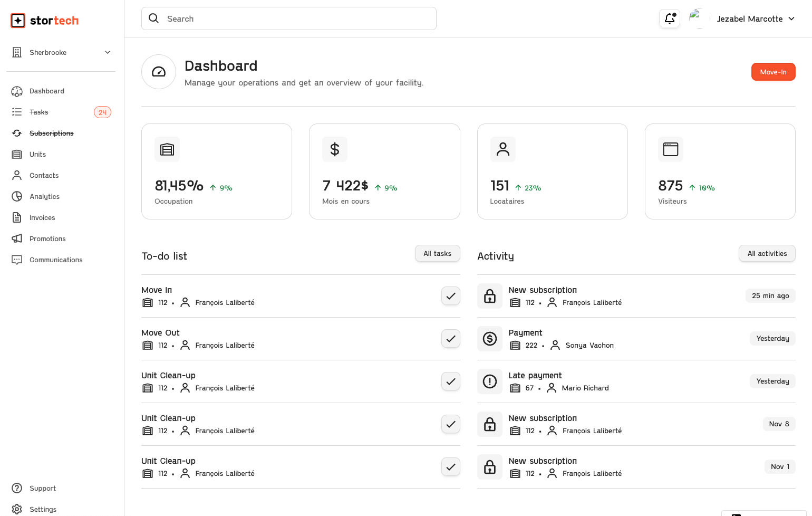Click the Move-In button
The width and height of the screenshot is (812, 516).
pos(773,72)
